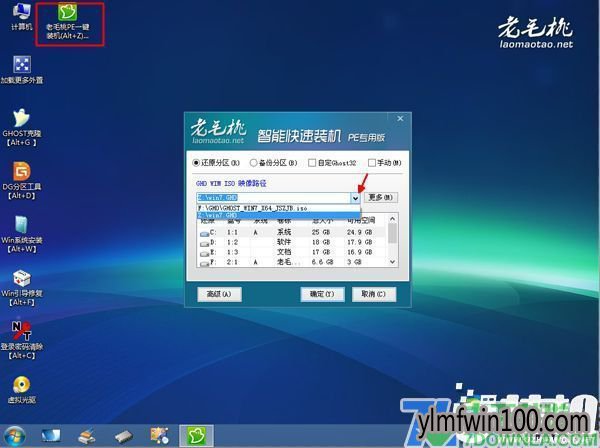Click the Windows Start orb
The width and height of the screenshot is (600, 448).
15,436
